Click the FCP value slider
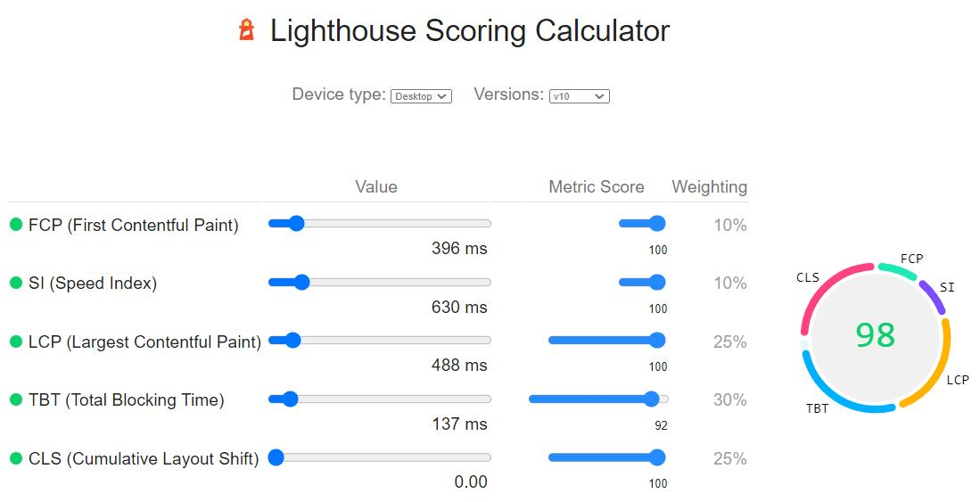This screenshot has height=502, width=980. [x=380, y=223]
